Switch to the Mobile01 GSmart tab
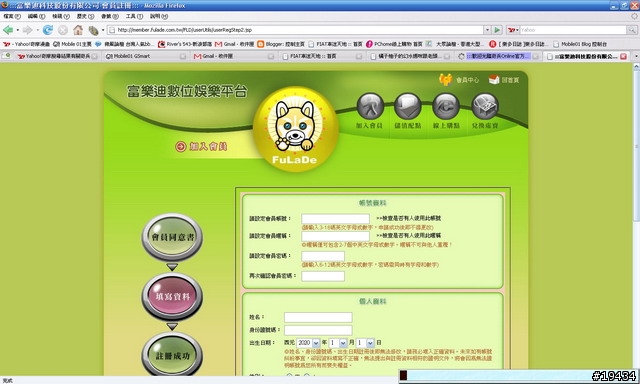The width and height of the screenshot is (640, 384). (145, 56)
